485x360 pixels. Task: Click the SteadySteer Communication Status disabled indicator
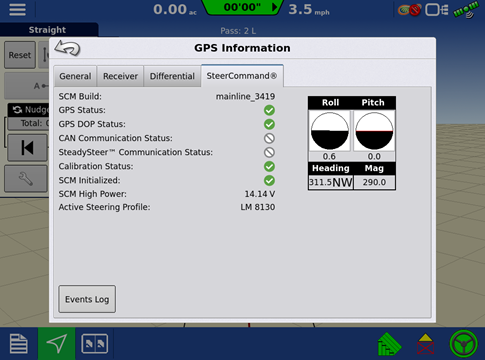click(269, 152)
